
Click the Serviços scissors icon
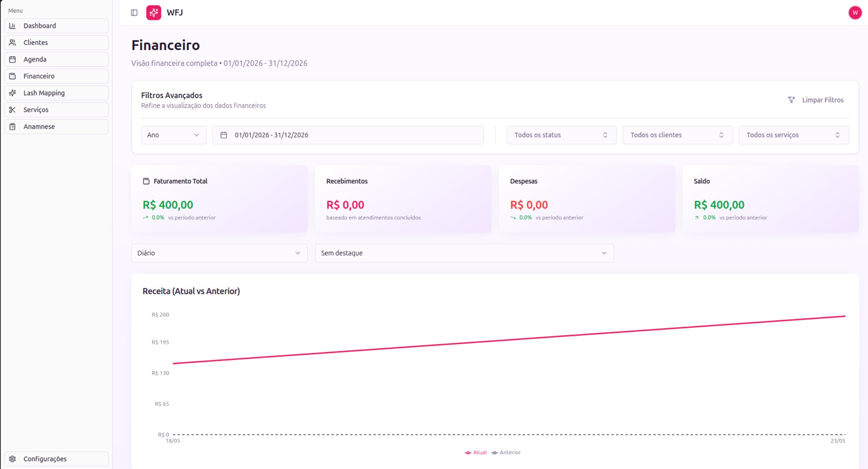click(12, 110)
